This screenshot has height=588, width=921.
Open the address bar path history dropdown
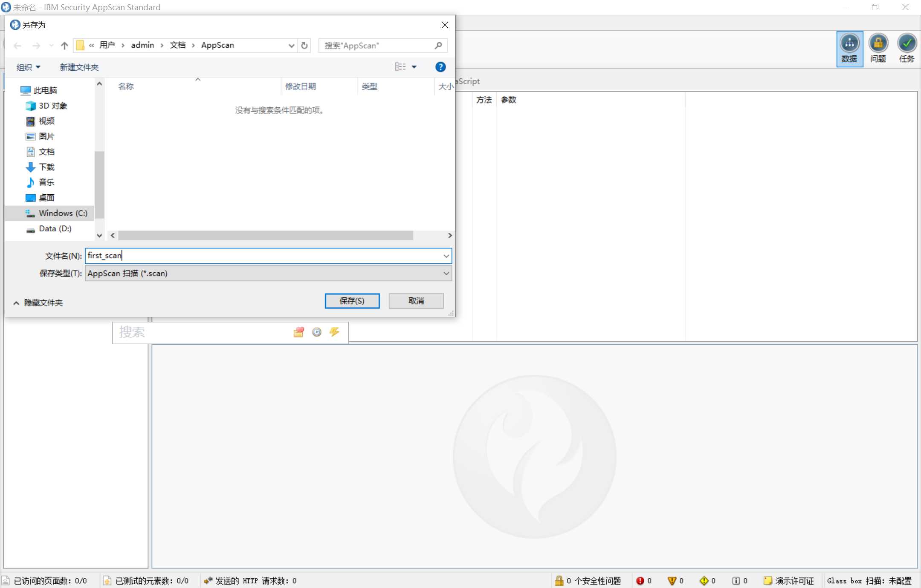pyautogui.click(x=291, y=46)
